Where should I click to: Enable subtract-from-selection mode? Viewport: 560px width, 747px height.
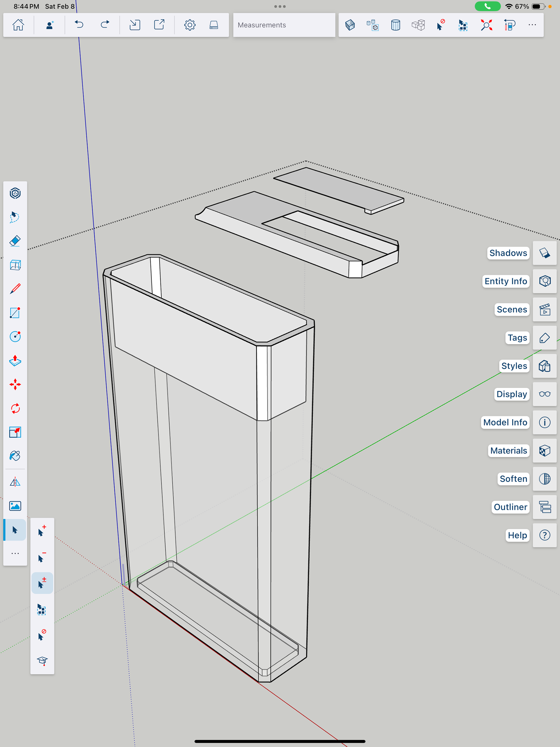(x=42, y=557)
